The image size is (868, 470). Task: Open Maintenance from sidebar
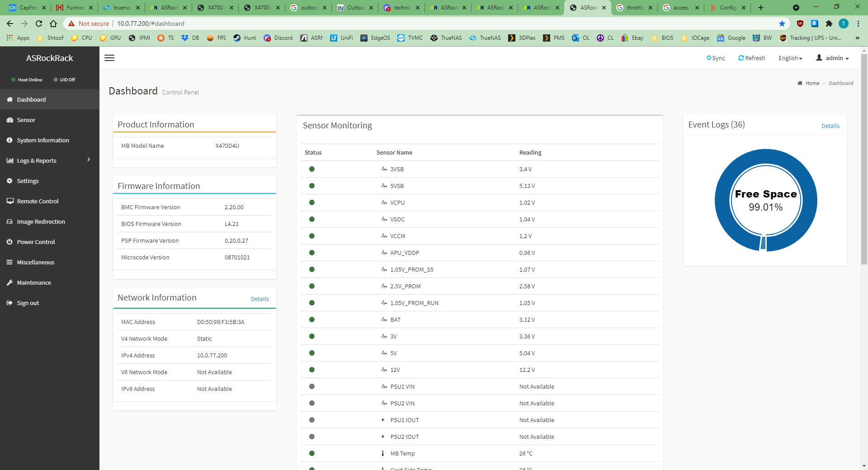(49, 282)
